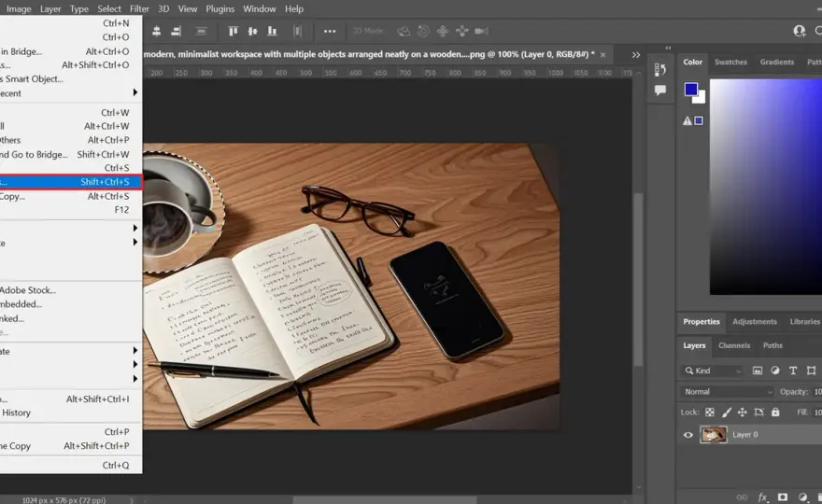
Task: Switch to the Gradients tab
Action: coord(777,62)
